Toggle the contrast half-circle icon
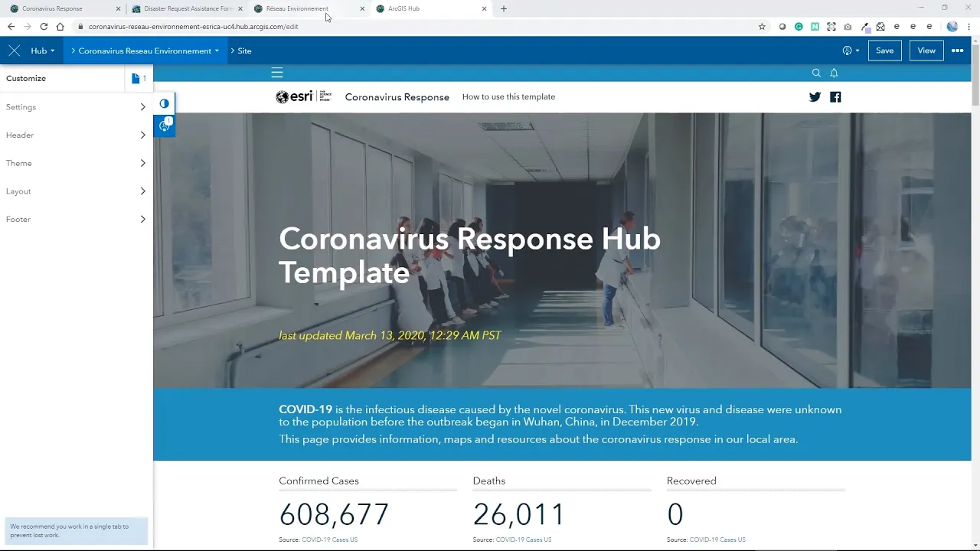Viewport: 980px width, 551px height. (x=164, y=103)
